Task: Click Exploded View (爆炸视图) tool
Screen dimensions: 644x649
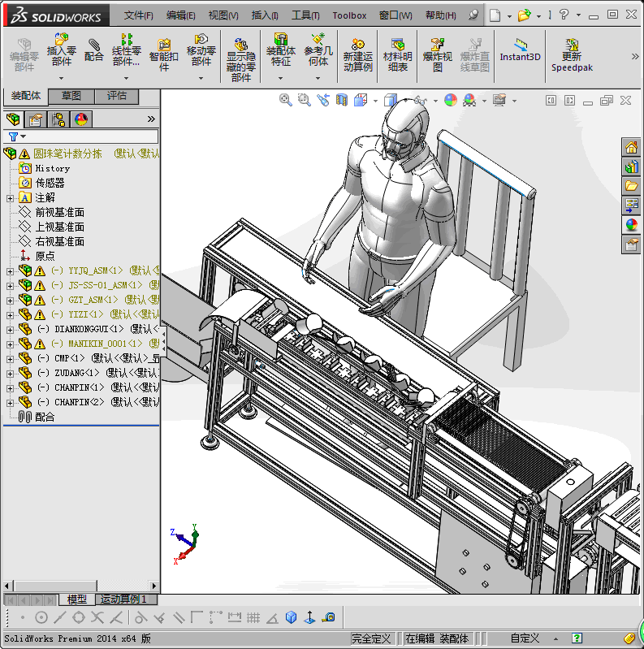Action: coord(438,54)
